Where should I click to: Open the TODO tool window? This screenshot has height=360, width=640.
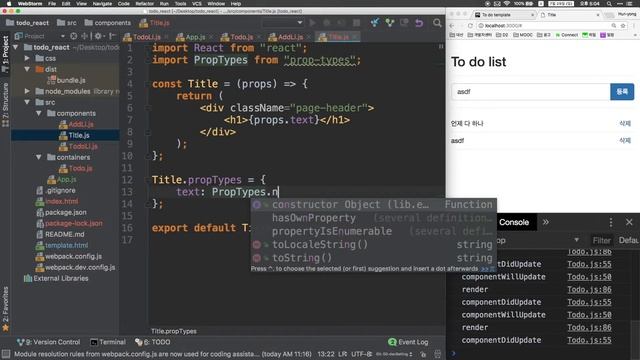click(153, 342)
